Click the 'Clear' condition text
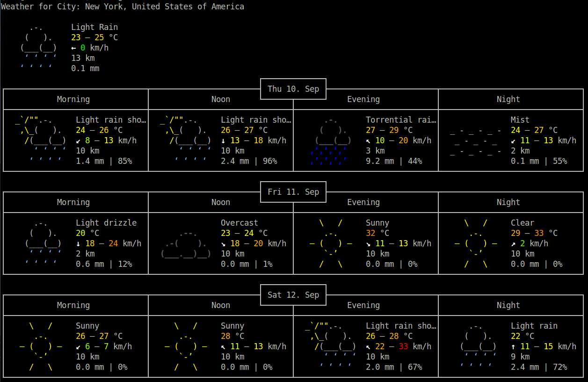588x382 pixels. coord(523,223)
